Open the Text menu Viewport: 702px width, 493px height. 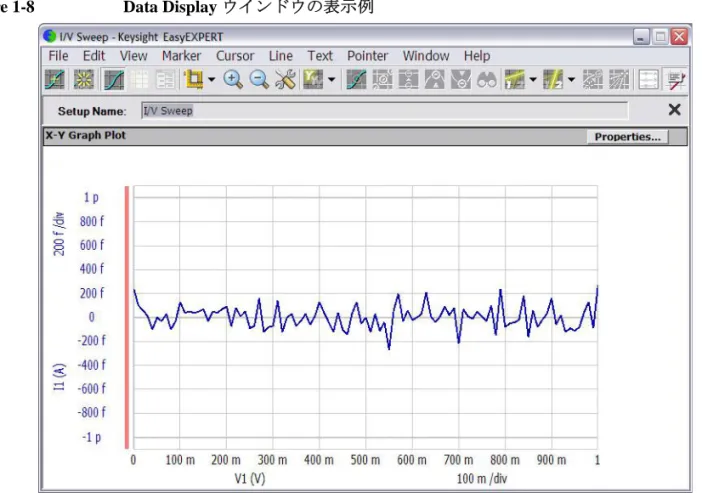tap(320, 56)
